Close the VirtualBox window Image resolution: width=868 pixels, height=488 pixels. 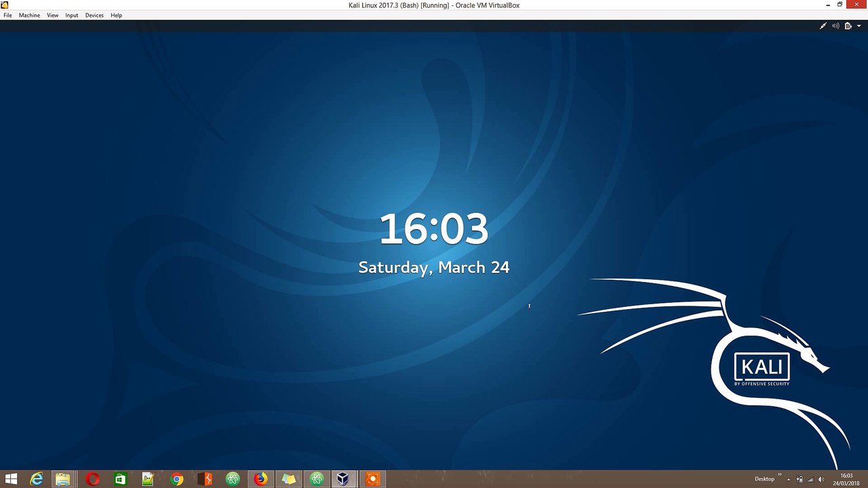coord(856,5)
